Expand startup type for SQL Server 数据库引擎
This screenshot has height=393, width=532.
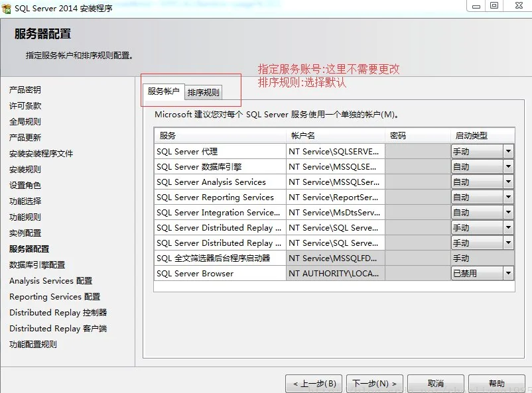(508, 166)
